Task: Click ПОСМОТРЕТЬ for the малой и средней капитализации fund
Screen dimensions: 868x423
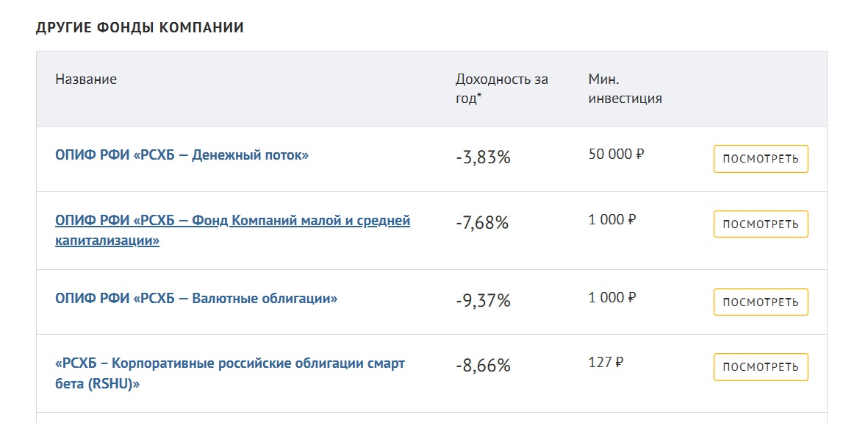Action: tap(761, 224)
